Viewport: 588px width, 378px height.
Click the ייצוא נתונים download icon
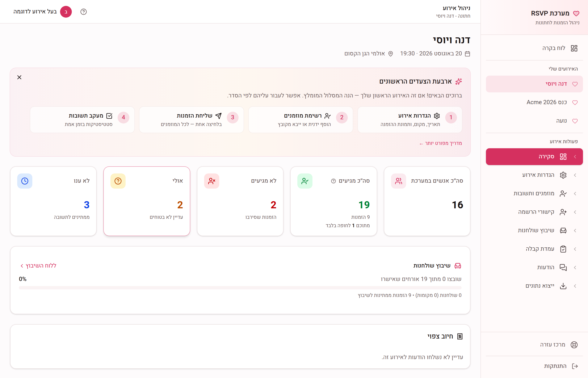click(563, 286)
